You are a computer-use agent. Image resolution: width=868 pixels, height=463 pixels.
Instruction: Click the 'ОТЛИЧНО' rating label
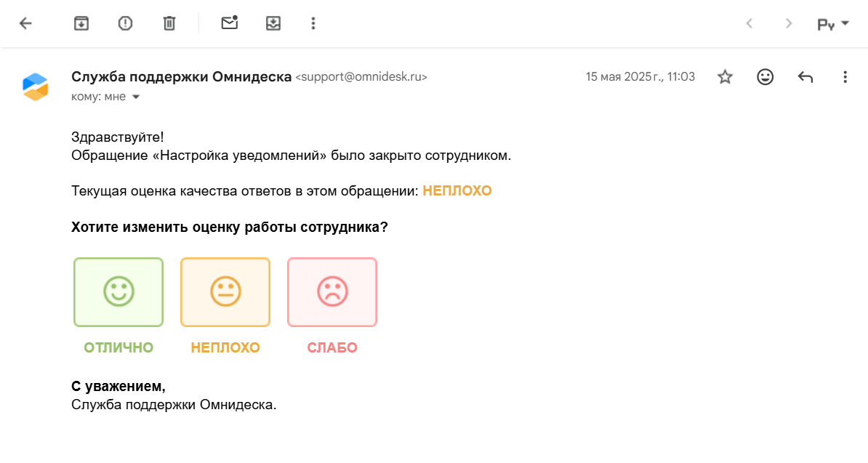click(118, 347)
